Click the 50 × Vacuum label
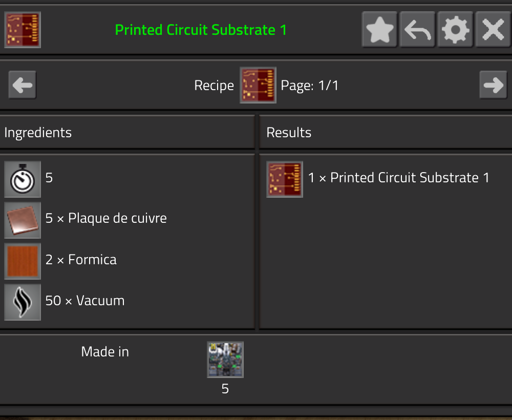Viewport: 512px width, 420px height. pyautogui.click(x=85, y=301)
